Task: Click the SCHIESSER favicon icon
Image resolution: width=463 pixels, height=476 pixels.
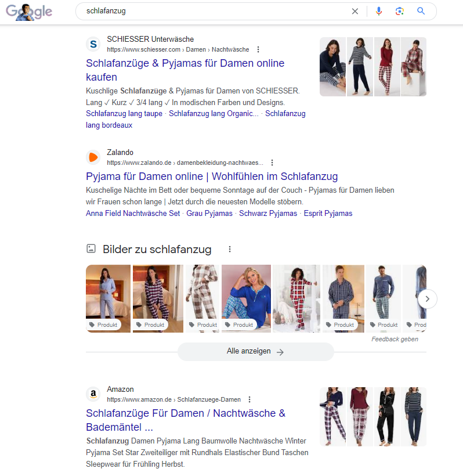Action: click(93, 44)
